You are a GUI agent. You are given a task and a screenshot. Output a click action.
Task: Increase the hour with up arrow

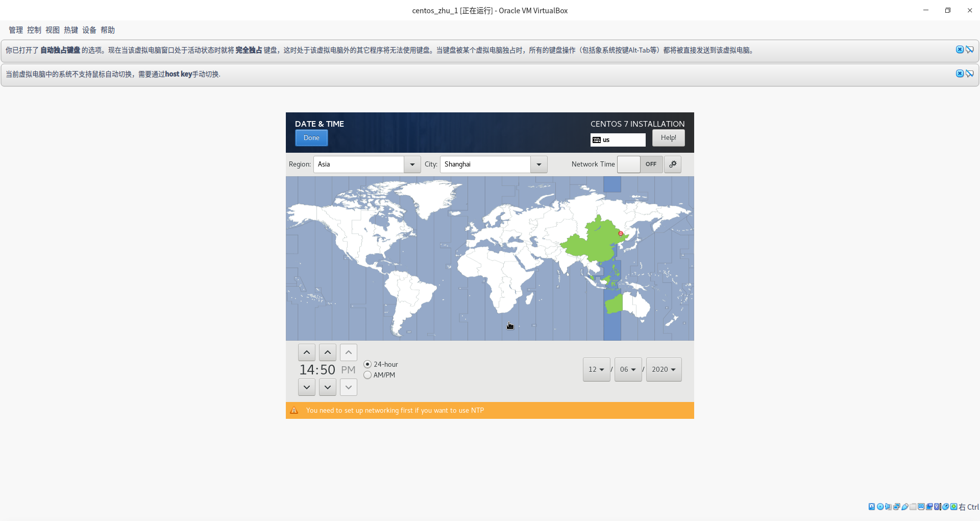pyautogui.click(x=306, y=352)
